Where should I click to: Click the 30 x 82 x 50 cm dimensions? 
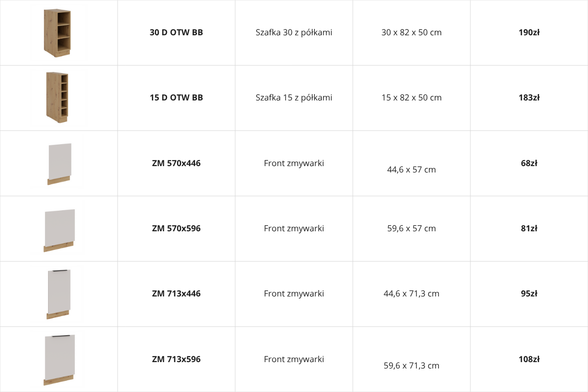(x=412, y=33)
